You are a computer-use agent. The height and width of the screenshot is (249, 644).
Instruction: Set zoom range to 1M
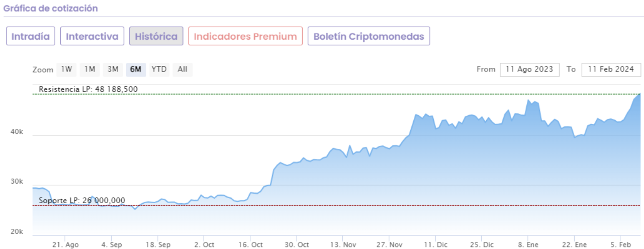point(89,69)
